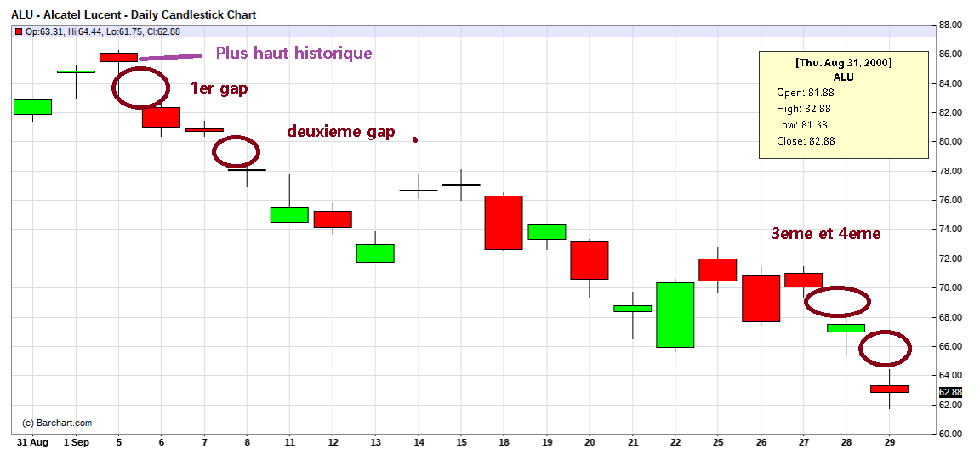Screen dimensions: 980x466
Task: Select the red candlestick for September 20
Action: click(590, 260)
